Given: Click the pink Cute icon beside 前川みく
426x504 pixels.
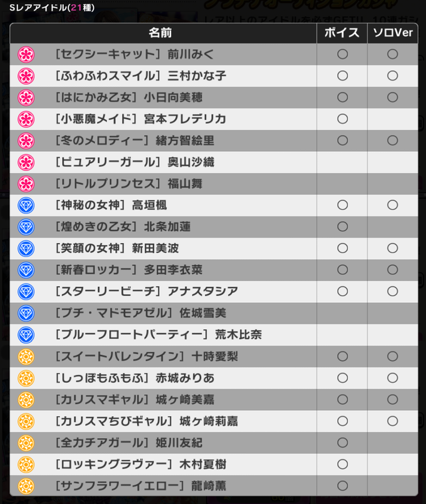Looking at the screenshot, I should [26, 54].
